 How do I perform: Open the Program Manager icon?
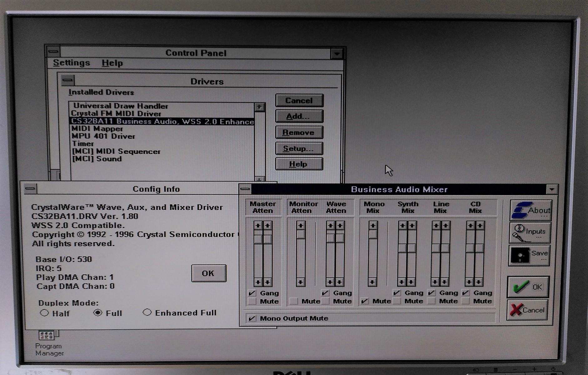click(49, 343)
